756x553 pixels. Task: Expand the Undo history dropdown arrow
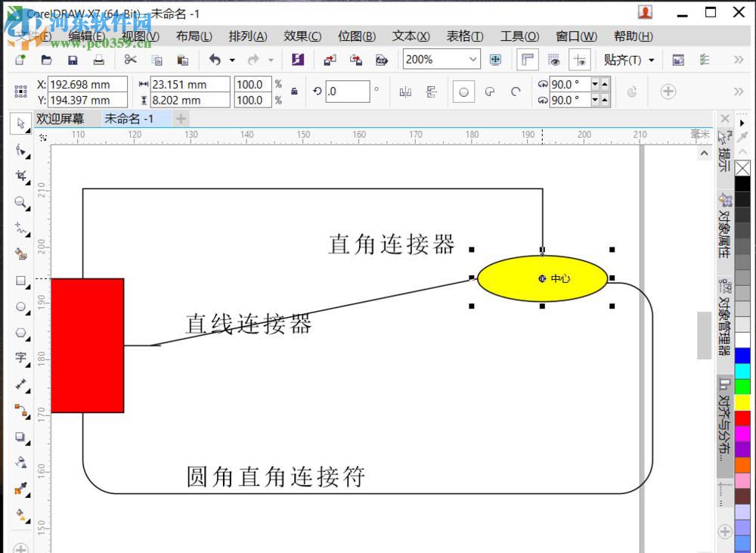(232, 59)
